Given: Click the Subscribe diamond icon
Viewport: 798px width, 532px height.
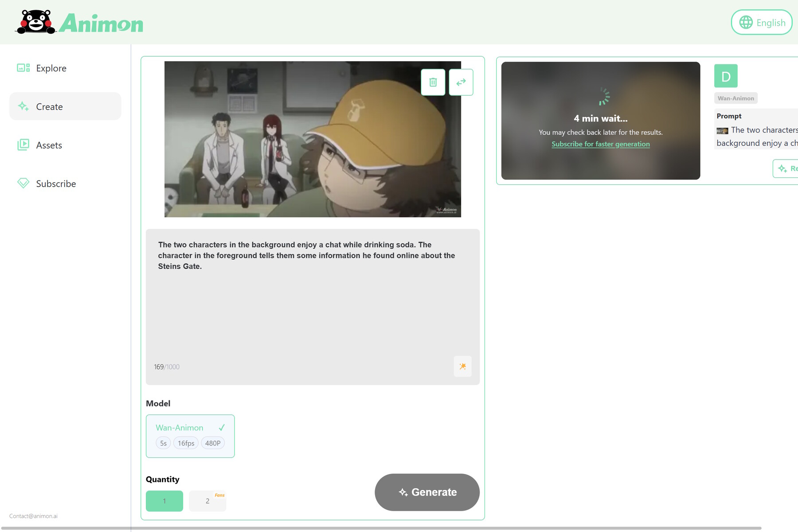Looking at the screenshot, I should pyautogui.click(x=23, y=183).
